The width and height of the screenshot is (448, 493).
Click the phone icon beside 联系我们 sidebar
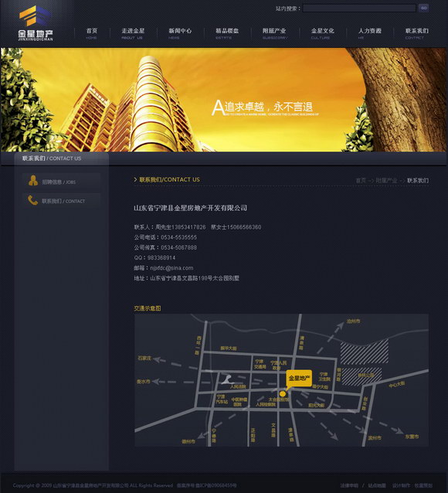tap(32, 200)
